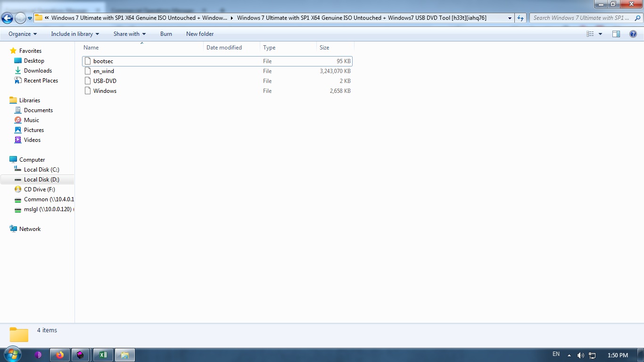Expand the Include in library dropdown
The image size is (644, 362).
[75, 34]
